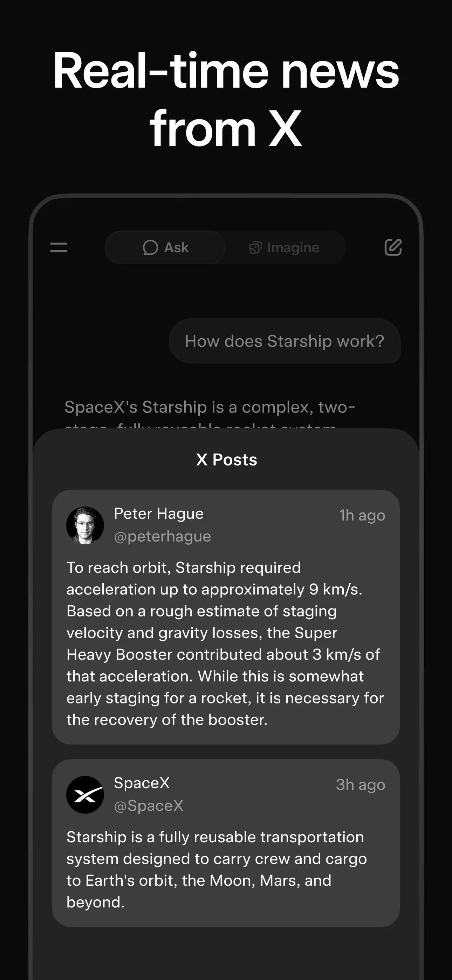
Task: Click the Peter Hague display name
Action: click(x=159, y=513)
